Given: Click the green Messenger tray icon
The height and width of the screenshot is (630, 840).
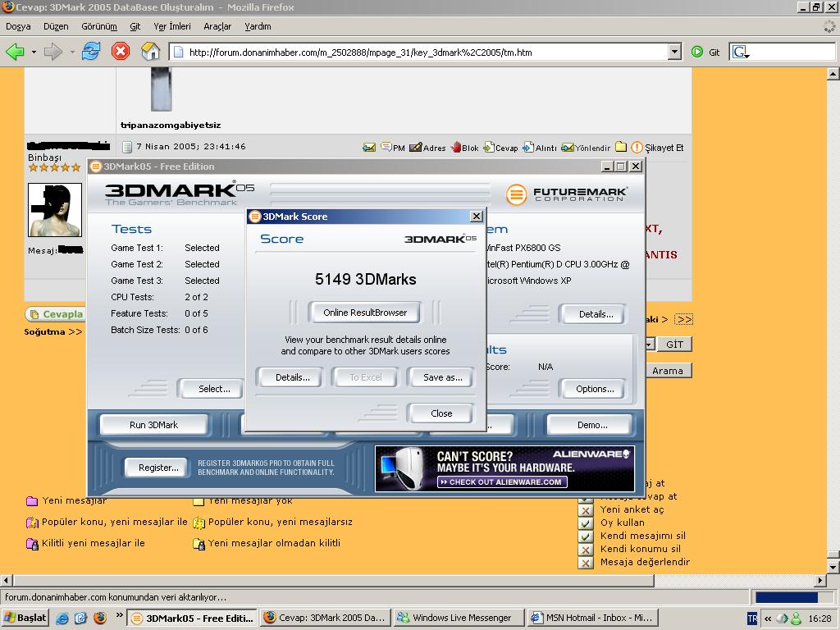Looking at the screenshot, I should coord(796,619).
